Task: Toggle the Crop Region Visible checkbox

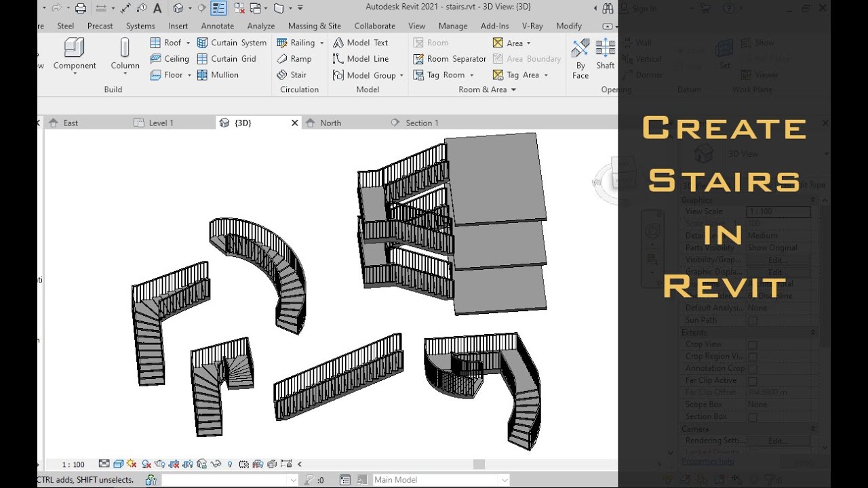Action: click(752, 357)
